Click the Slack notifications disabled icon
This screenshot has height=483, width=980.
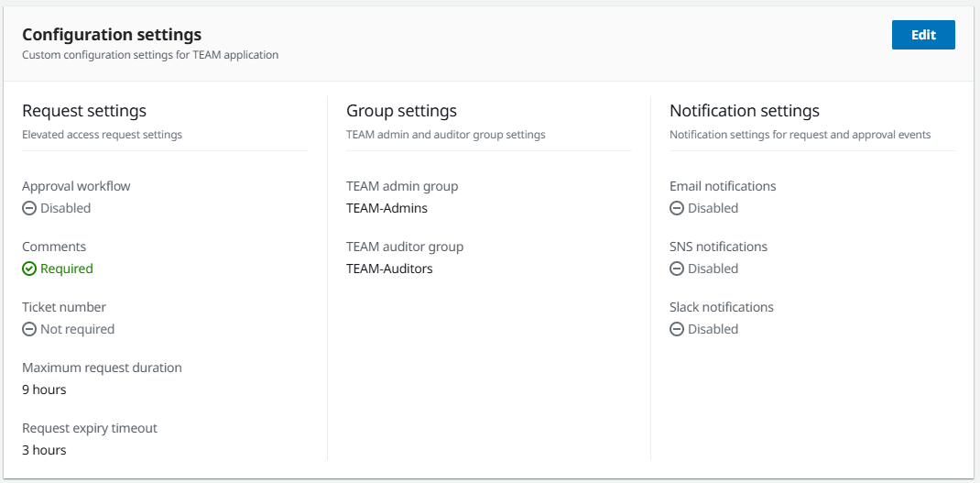tap(677, 329)
